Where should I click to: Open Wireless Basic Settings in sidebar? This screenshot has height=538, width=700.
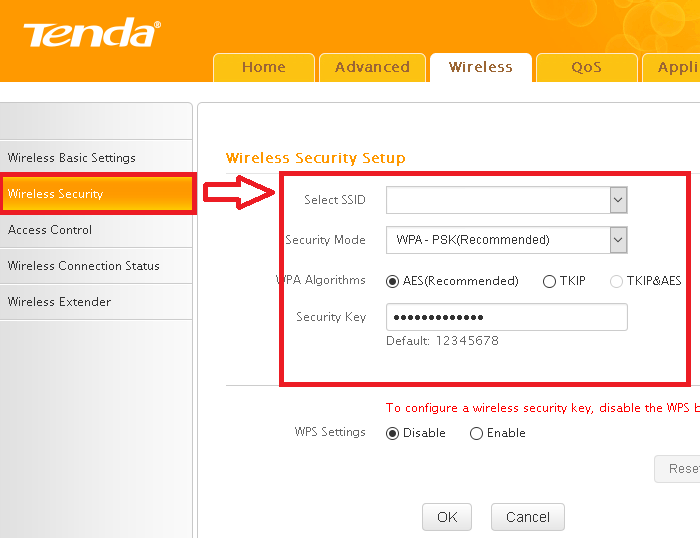[96, 158]
